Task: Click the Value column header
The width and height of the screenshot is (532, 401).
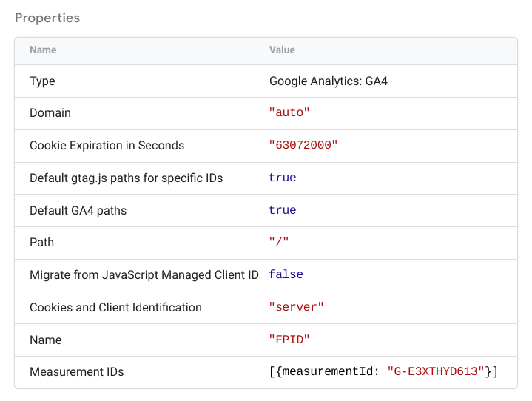Action: pos(282,50)
